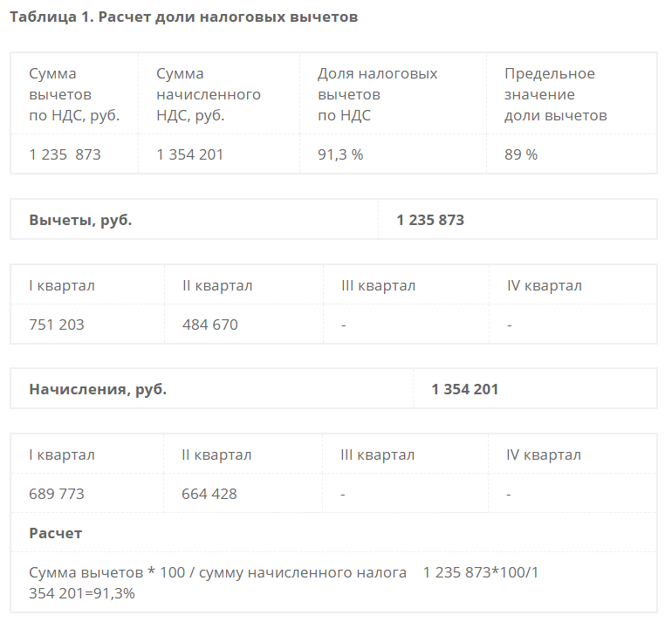The image size is (672, 622).
Task: Click the "Сумма начисленного НДС, руб." column header
Action: (x=209, y=94)
